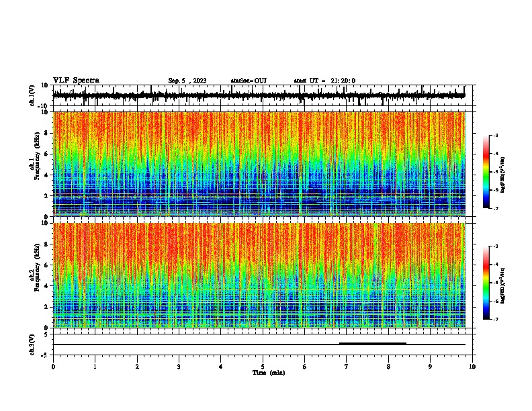This screenshot has width=532, height=411.
Task: Click the "-4" tick on ch.2 colorbar
Action: coord(495,265)
